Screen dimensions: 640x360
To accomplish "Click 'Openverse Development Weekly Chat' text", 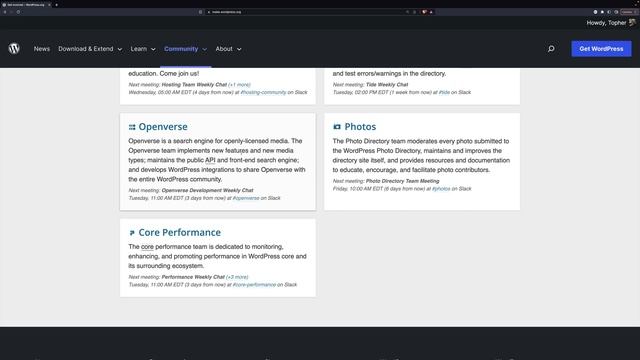I will click(207, 190).
